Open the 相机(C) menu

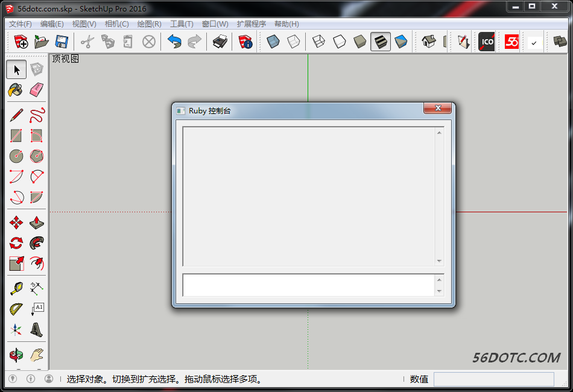point(116,24)
